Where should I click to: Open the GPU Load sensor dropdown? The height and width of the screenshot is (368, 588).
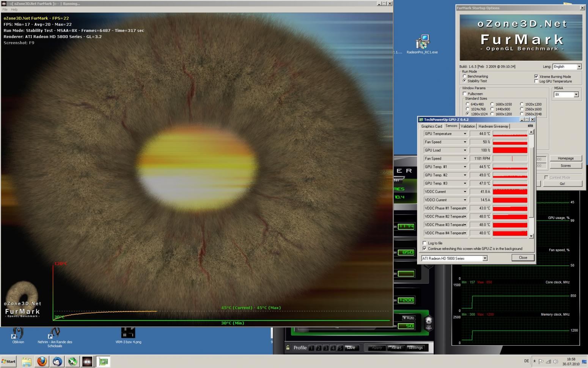[x=465, y=150]
